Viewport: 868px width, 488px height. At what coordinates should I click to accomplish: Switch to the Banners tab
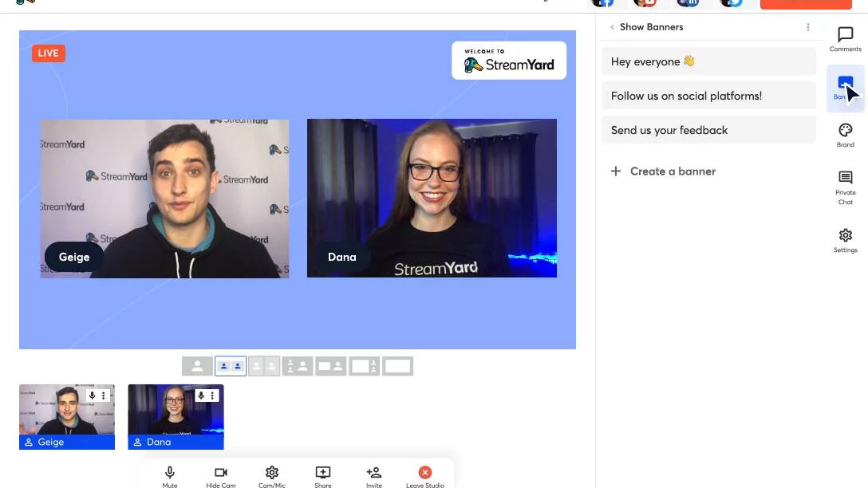[845, 86]
